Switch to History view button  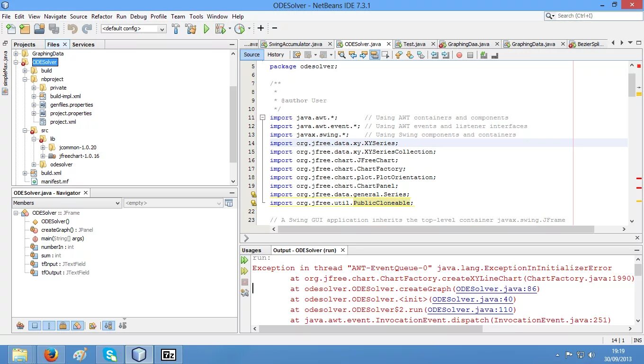pyautogui.click(x=276, y=55)
